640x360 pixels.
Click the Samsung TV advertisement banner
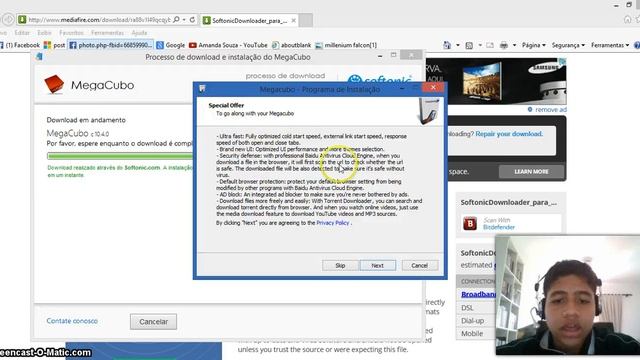click(x=496, y=81)
